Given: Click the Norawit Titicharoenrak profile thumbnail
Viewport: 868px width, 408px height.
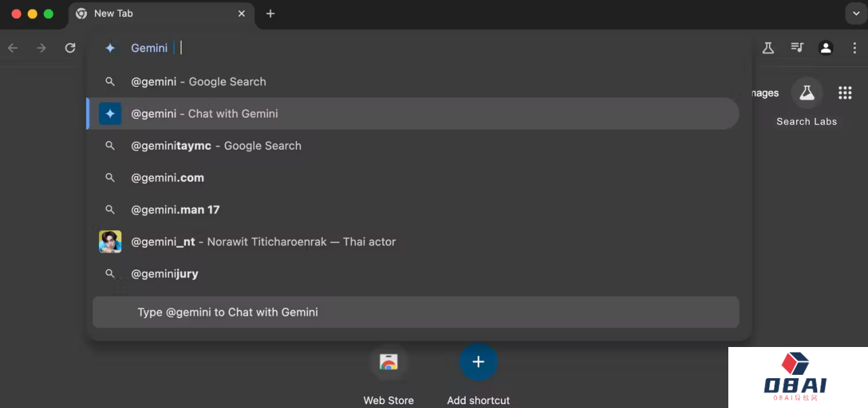Looking at the screenshot, I should coord(110,242).
